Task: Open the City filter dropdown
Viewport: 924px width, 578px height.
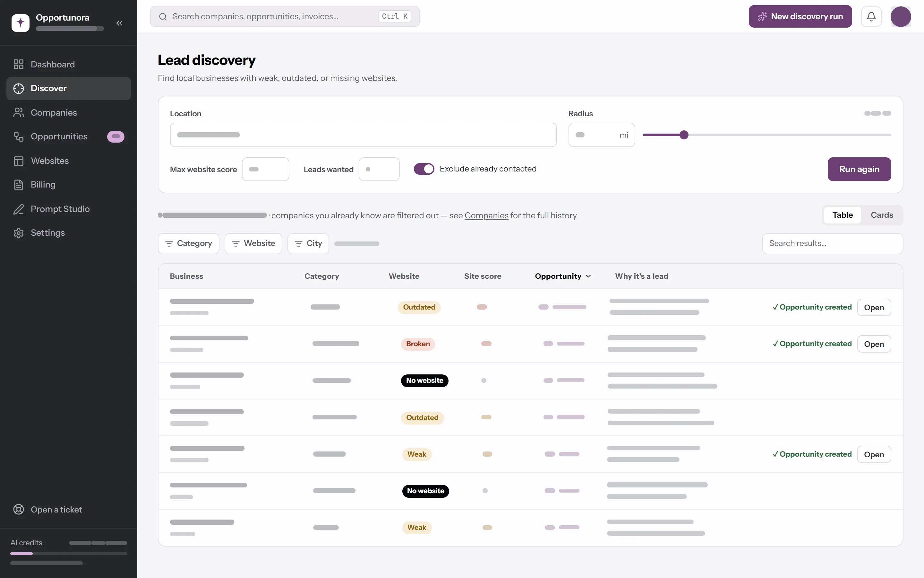Action: tap(308, 243)
